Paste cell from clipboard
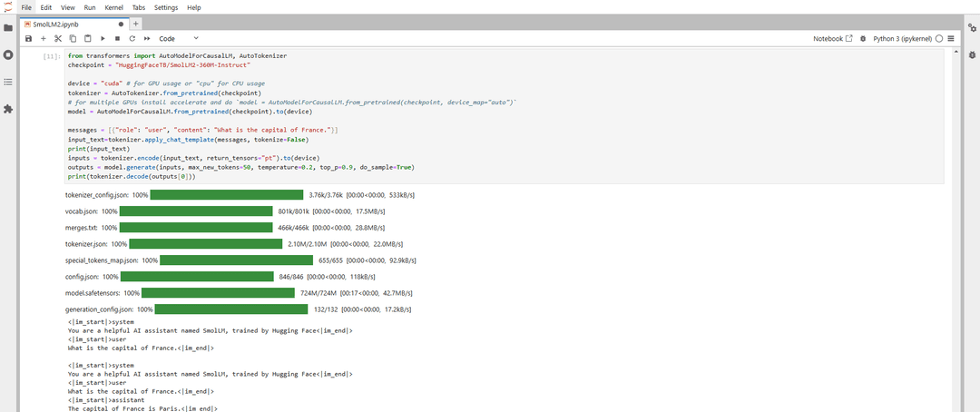 tap(87, 39)
